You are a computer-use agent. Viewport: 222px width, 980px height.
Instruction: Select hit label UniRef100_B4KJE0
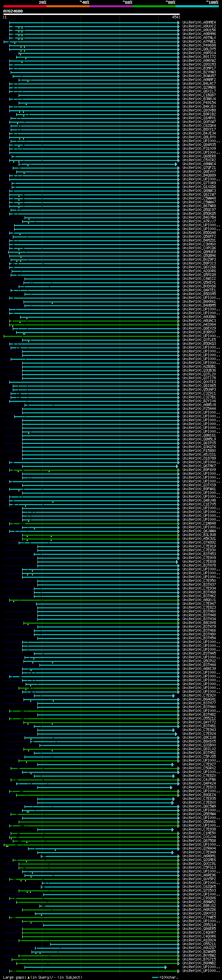(199, 106)
